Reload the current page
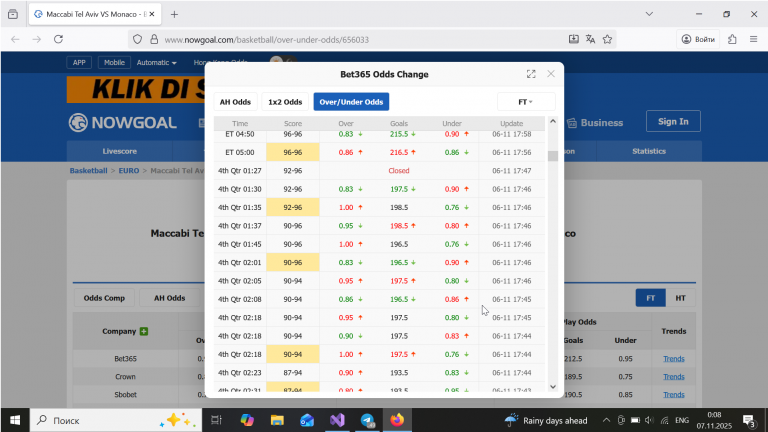768x432 pixels. coord(58,39)
